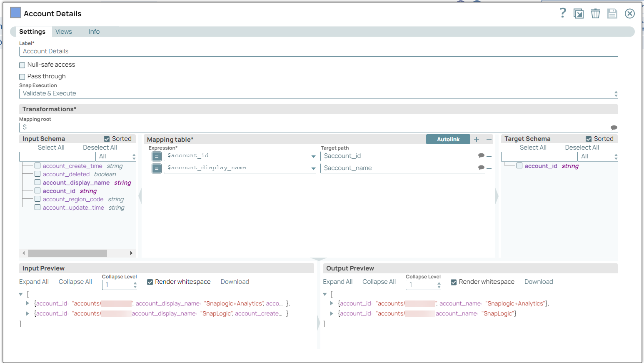Switch to the Views tab
Image resolution: width=644 pixels, height=363 pixels.
click(63, 31)
